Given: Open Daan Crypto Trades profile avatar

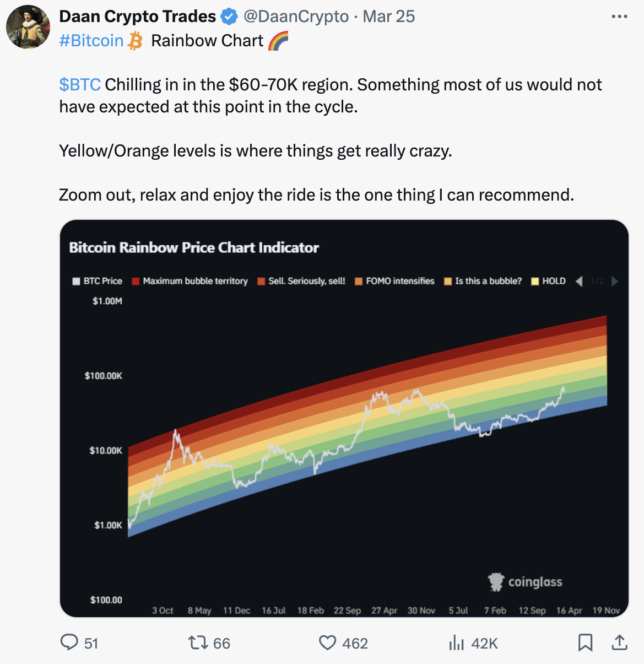Looking at the screenshot, I should click(x=29, y=27).
